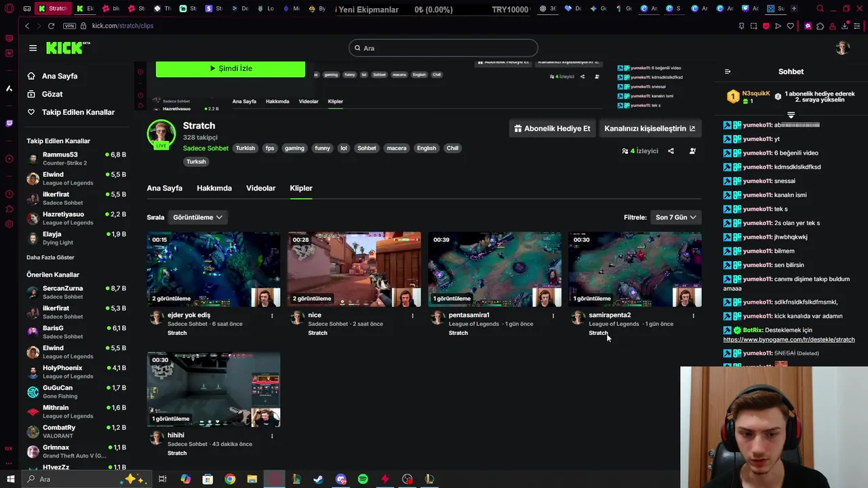The width and height of the screenshot is (868, 488).
Task: Play the nice clip thumbnail
Action: pos(354,270)
